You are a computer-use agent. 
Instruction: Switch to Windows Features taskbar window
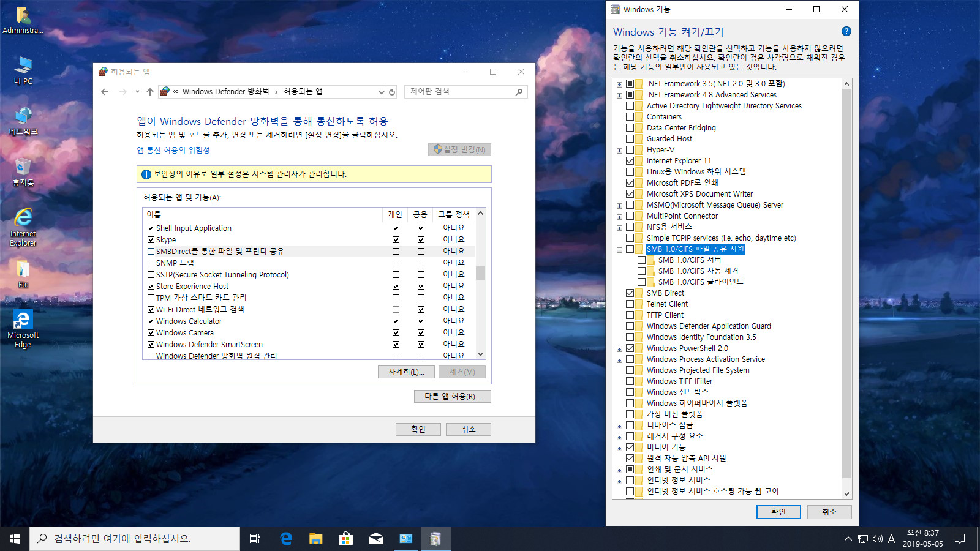[x=435, y=539]
